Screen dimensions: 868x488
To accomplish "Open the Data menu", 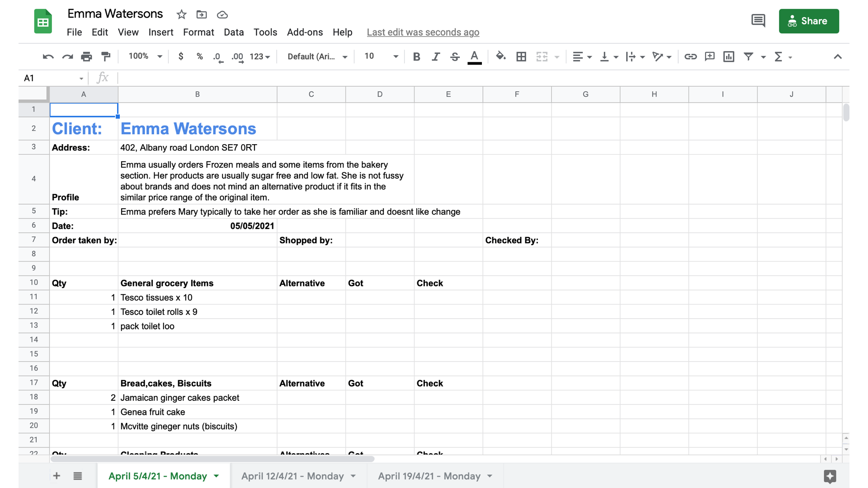I will [234, 32].
